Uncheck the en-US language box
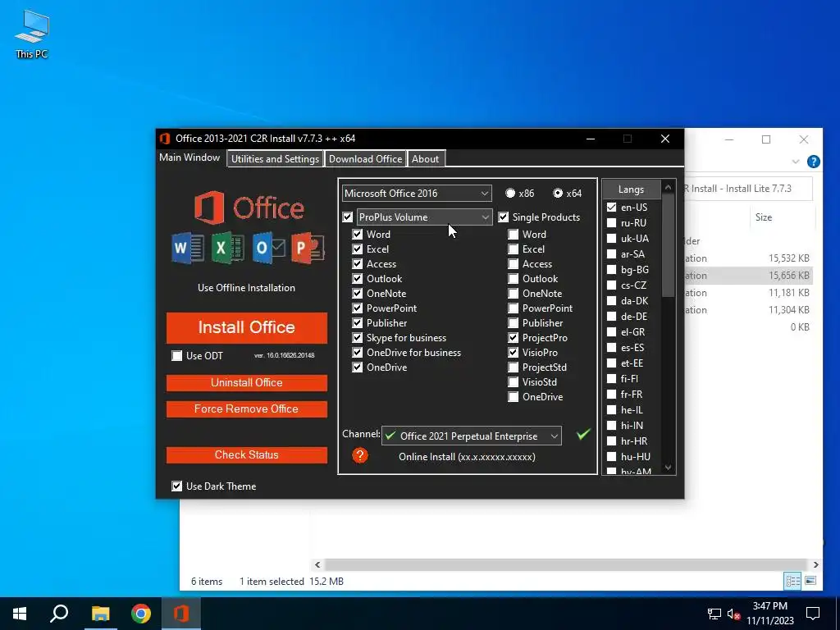The height and width of the screenshot is (630, 840). pos(611,208)
